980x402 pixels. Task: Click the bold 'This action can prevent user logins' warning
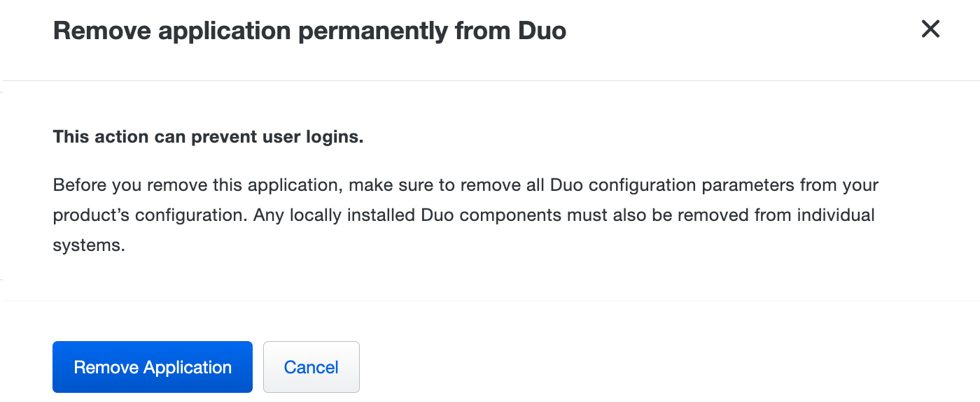pos(208,137)
